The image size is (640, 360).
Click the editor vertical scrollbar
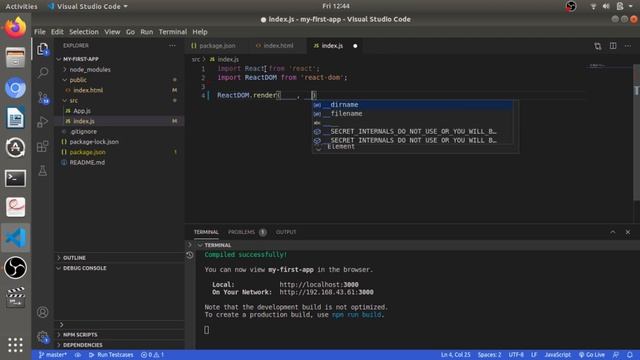636,133
